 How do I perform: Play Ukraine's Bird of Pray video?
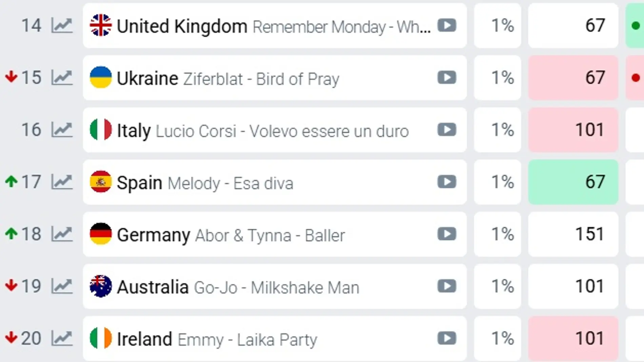[x=447, y=77]
